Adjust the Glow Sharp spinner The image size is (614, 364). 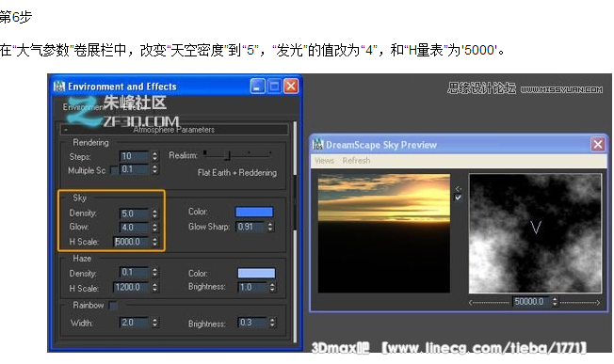click(270, 227)
